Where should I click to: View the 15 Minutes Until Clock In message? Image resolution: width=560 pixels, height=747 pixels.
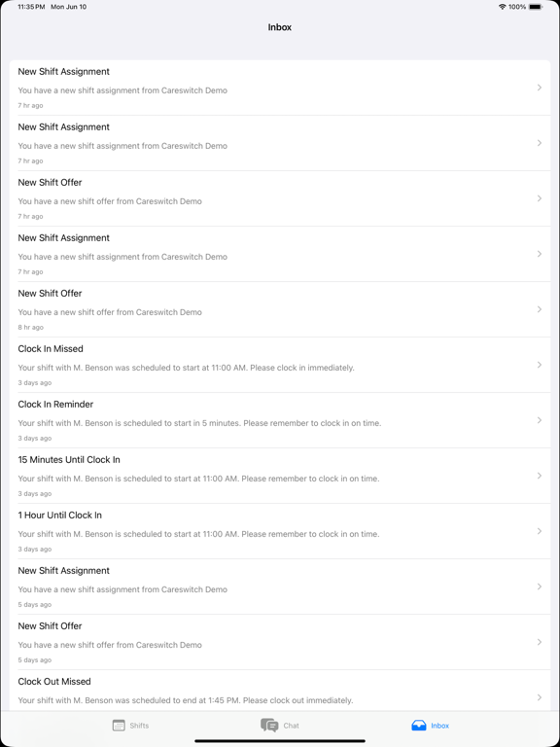coord(280,476)
